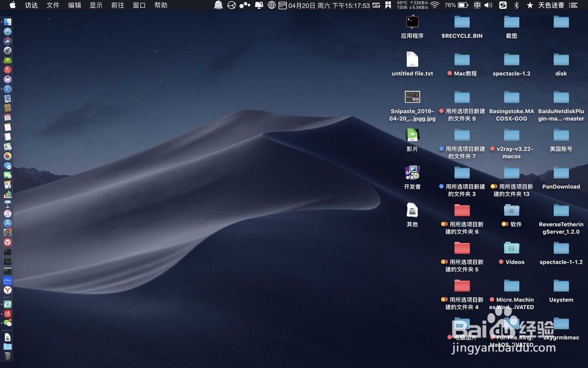
Task: Open the Trash in the Dock
Action: click(x=8, y=356)
